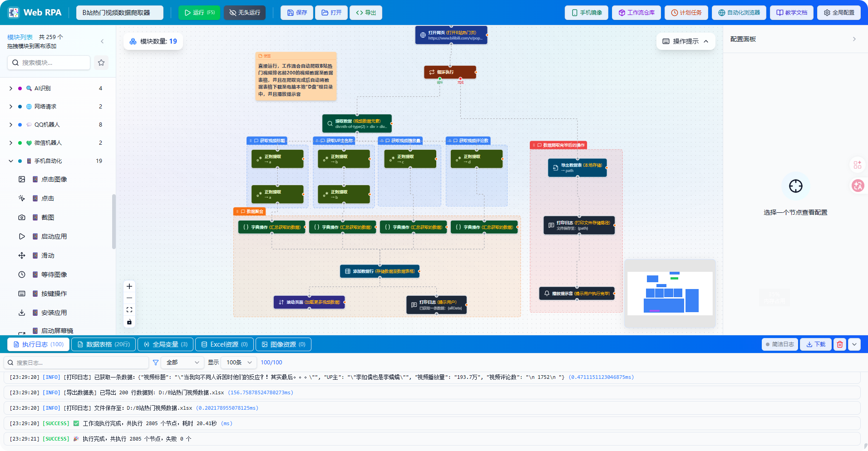Viewport: 868px width, 451px height.
Task: Toggle 无头运行 headless run mode
Action: click(x=245, y=13)
